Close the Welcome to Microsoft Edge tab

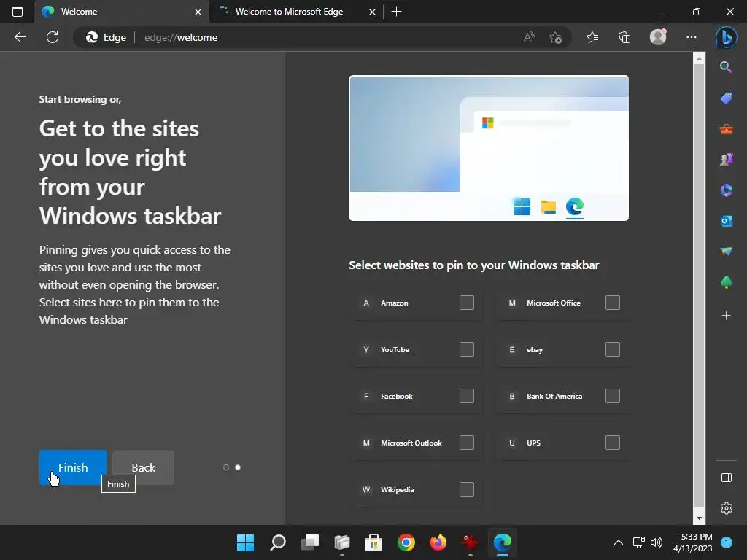click(373, 12)
